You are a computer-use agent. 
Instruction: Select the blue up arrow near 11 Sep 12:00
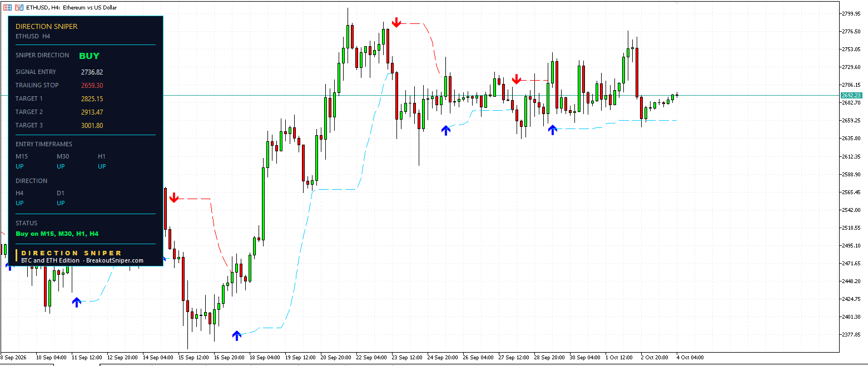pyautogui.click(x=77, y=302)
